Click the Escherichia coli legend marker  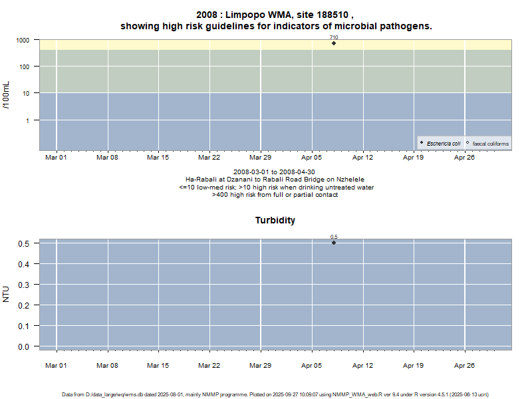(x=422, y=143)
